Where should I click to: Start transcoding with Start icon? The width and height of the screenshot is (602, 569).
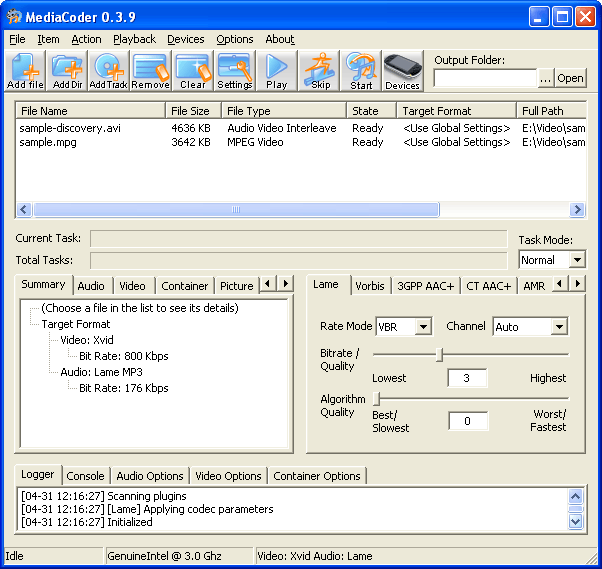pos(361,71)
